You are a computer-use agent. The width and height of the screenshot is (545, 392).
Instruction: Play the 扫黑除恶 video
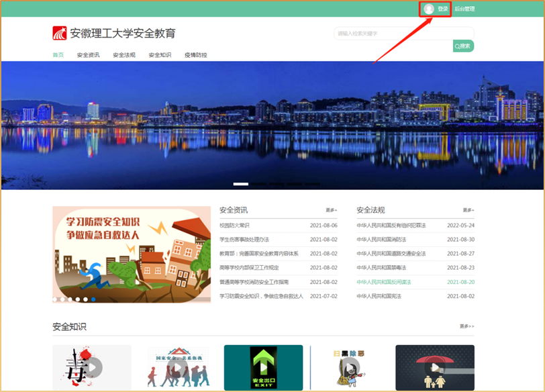(x=349, y=367)
